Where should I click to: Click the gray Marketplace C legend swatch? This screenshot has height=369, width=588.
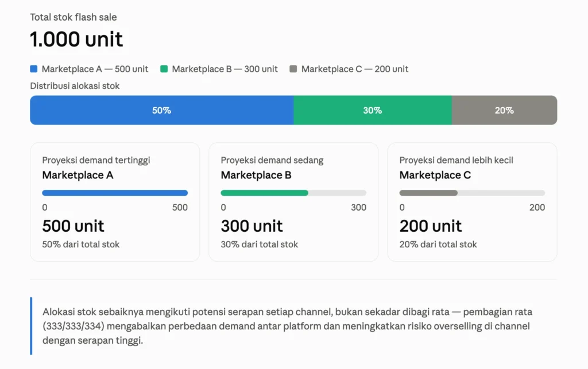pos(293,69)
